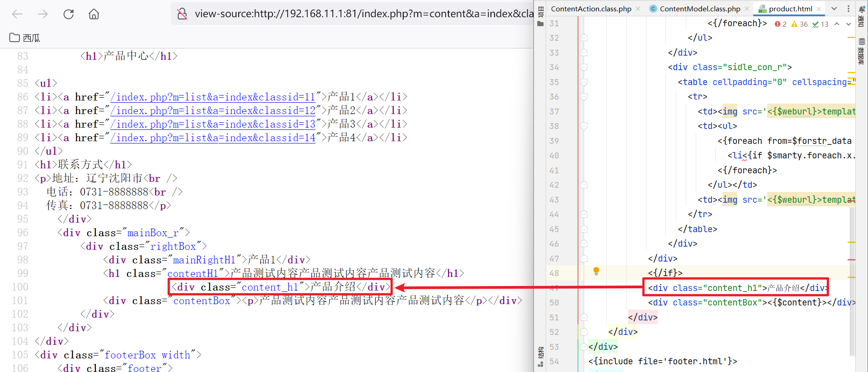The width and height of the screenshot is (868, 372).
Task: Click line number 31 in the editor gutter
Action: tap(554, 24)
